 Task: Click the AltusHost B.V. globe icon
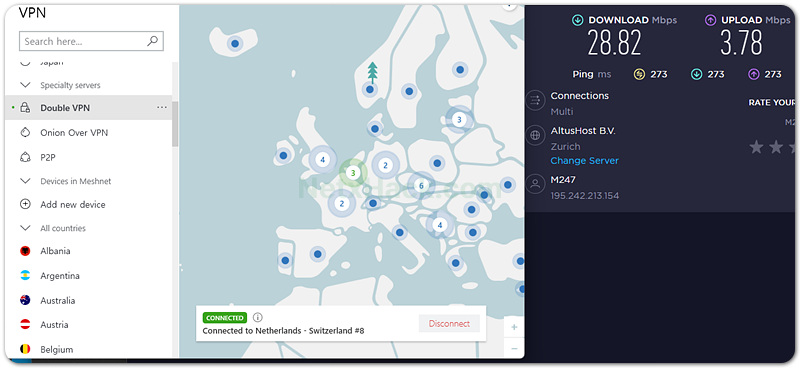point(535,135)
